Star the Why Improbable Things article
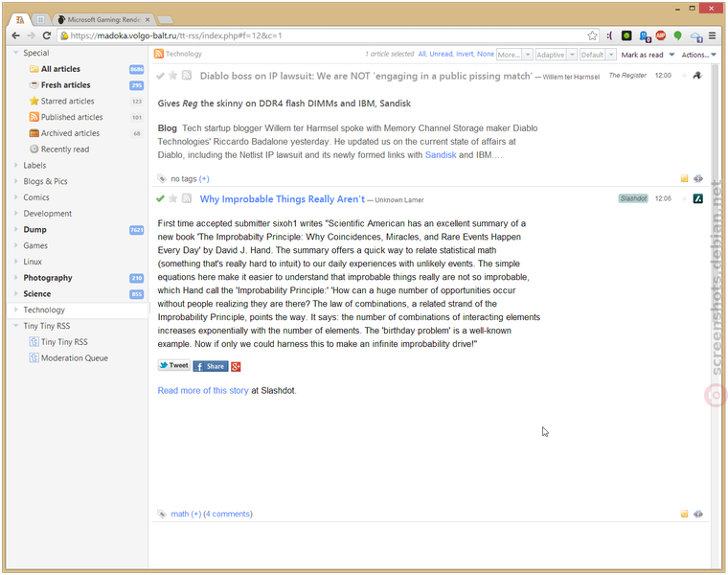Image resolution: width=728 pixels, height=575 pixels. 172,198
